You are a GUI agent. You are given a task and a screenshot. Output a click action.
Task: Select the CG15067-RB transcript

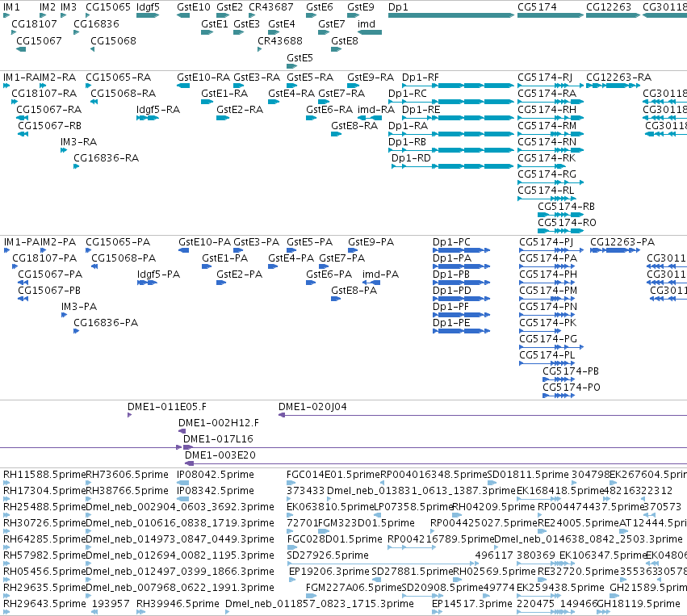click(x=23, y=134)
